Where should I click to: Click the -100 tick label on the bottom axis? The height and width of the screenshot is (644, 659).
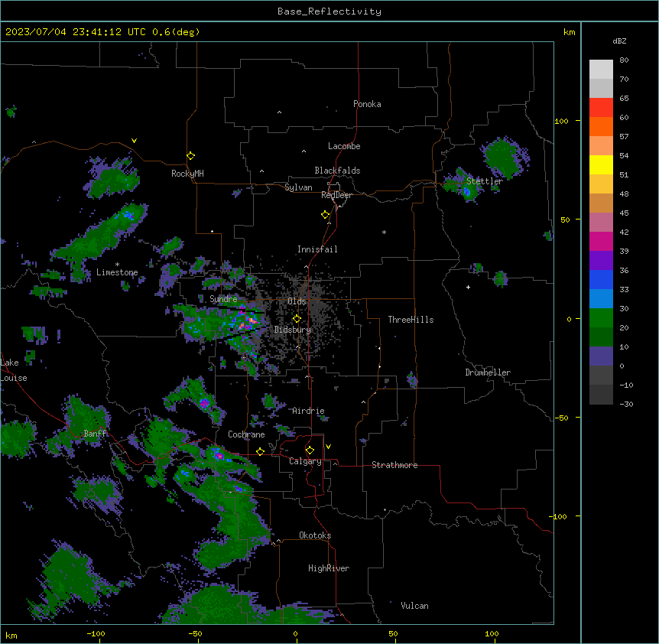click(x=96, y=634)
